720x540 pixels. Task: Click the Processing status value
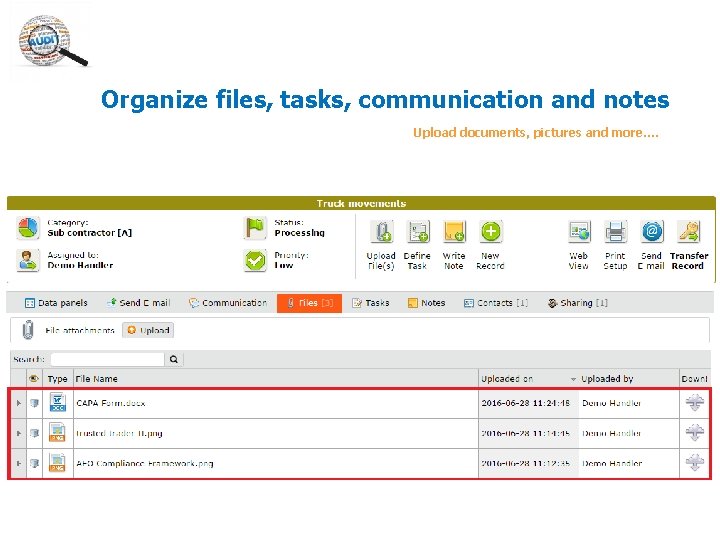[x=300, y=233]
